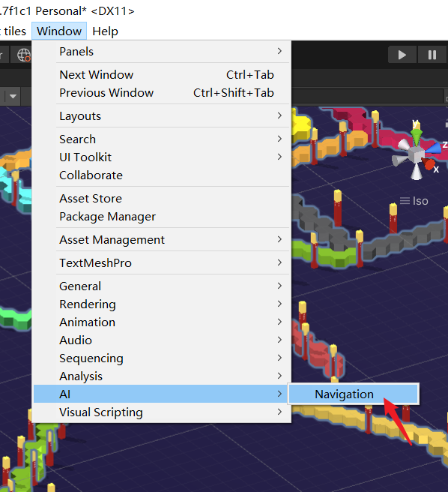
Task: Open the Animation submenu
Action: 162,322
